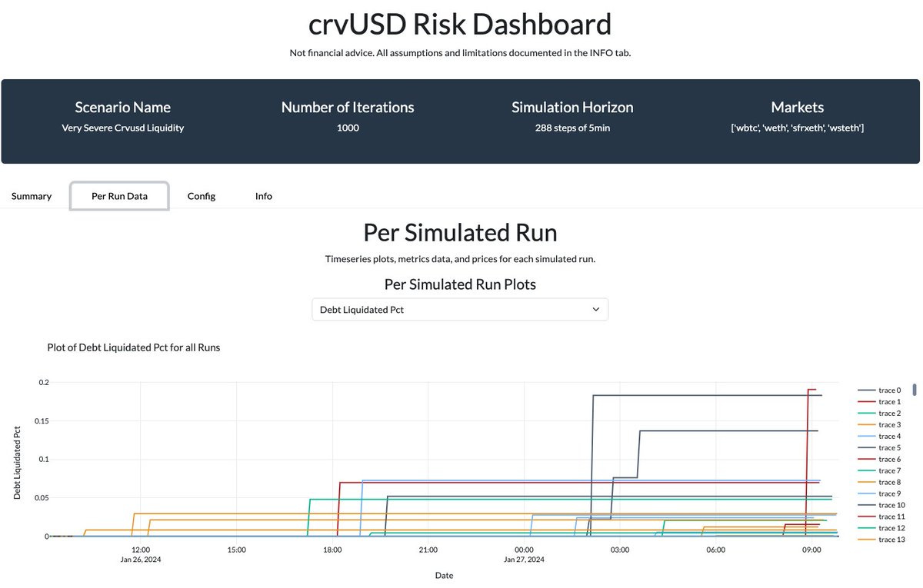Click the Date x-axis label

(x=444, y=575)
